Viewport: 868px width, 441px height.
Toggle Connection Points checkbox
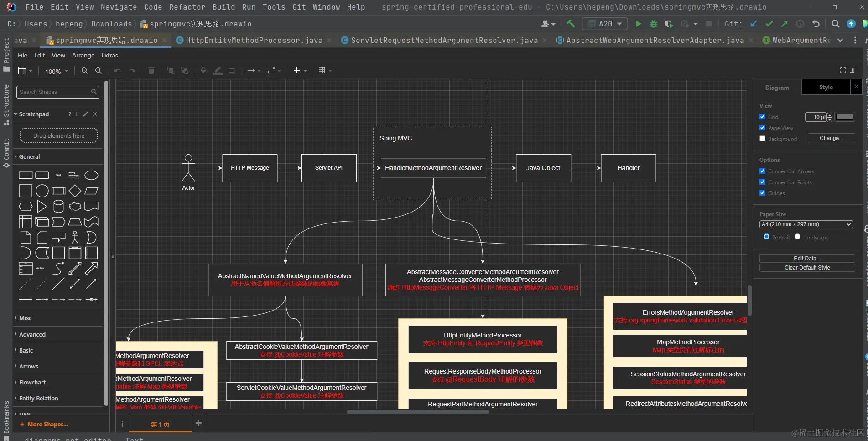click(762, 182)
